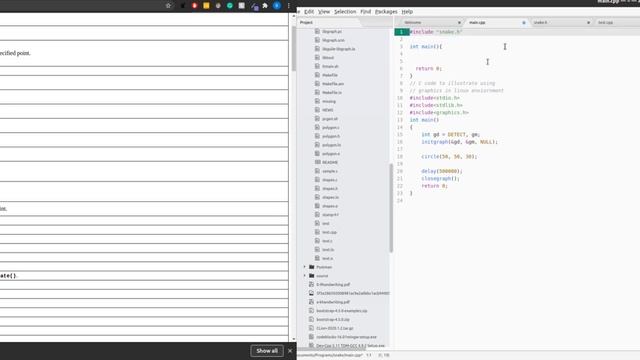Image resolution: width=640 pixels, height=360 pixels.
Task: Open the Selection menu
Action: coord(345,12)
